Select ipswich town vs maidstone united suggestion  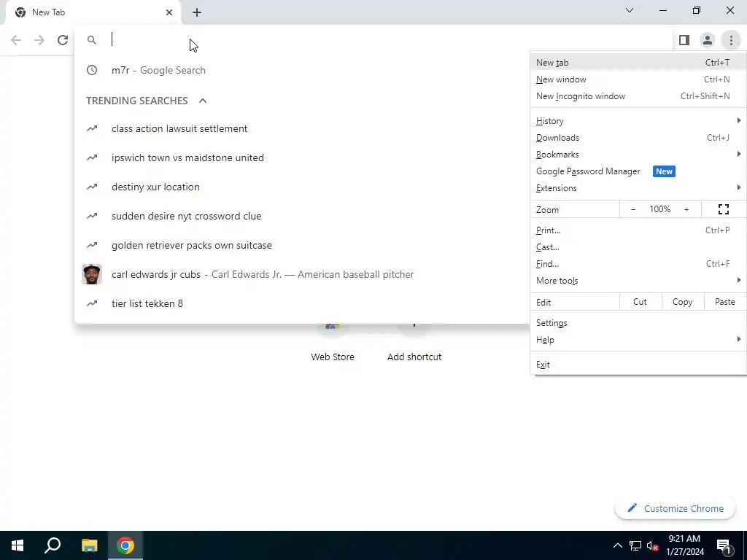pyautogui.click(x=302, y=157)
